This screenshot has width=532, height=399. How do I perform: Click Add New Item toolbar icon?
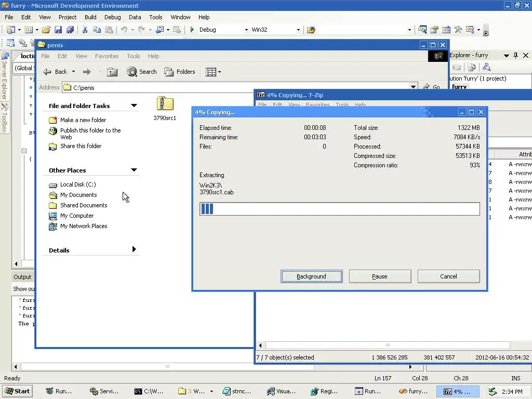(29, 30)
